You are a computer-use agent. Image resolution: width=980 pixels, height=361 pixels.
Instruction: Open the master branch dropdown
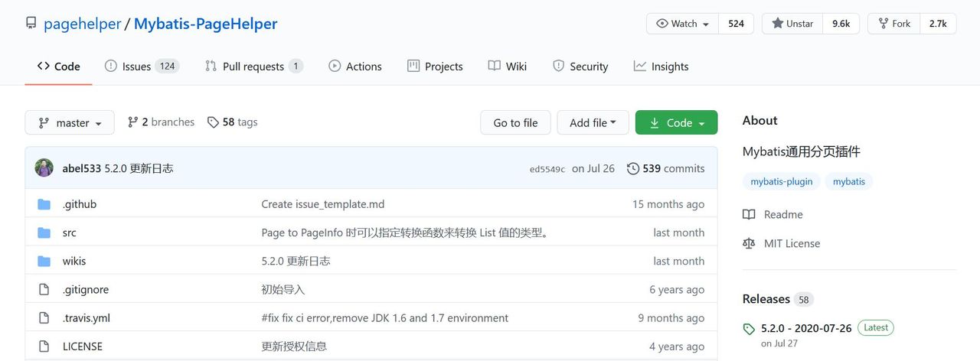coord(70,122)
